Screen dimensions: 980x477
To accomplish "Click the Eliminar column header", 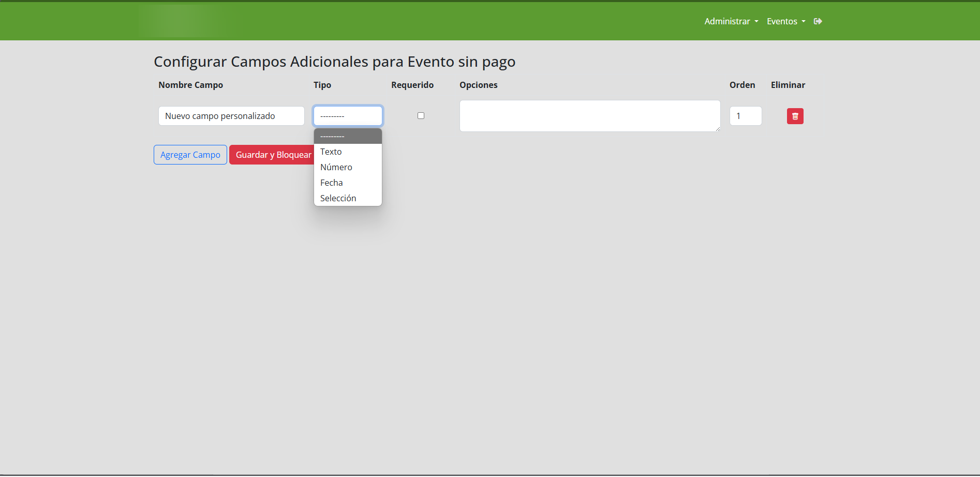I will [x=788, y=85].
